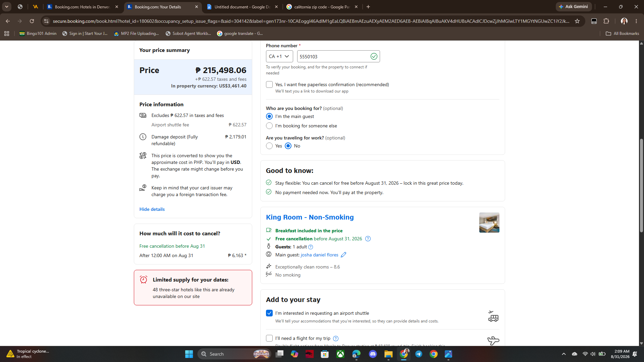Click the Chrome profile avatar
The width and height of the screenshot is (644, 362).
tap(624, 21)
